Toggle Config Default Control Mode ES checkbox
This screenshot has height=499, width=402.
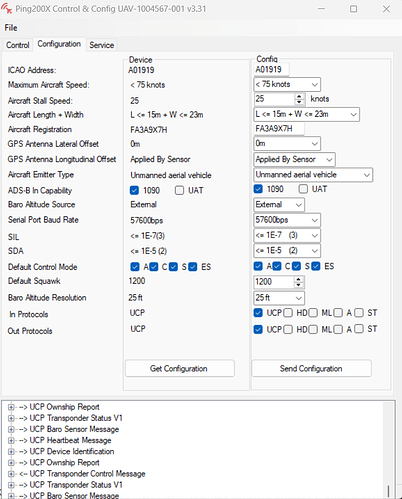tap(316, 266)
